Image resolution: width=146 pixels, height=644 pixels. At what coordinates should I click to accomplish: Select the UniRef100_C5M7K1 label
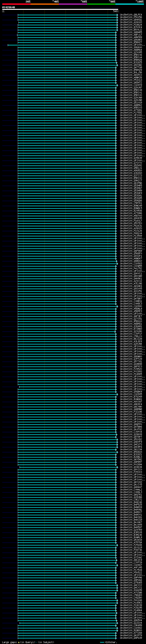coord(131,203)
